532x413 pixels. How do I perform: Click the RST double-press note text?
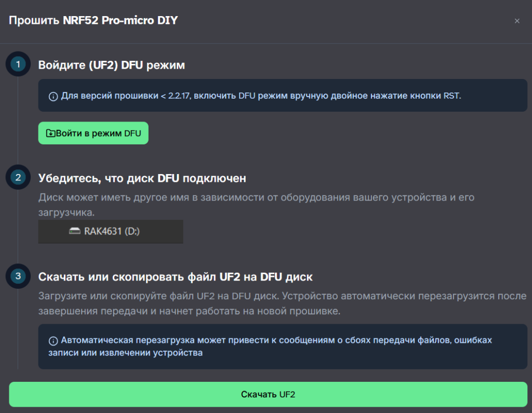[x=261, y=96]
